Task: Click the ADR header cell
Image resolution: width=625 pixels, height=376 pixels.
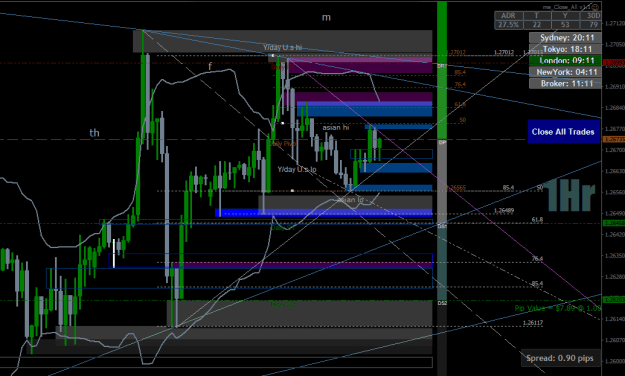Action: tap(509, 16)
